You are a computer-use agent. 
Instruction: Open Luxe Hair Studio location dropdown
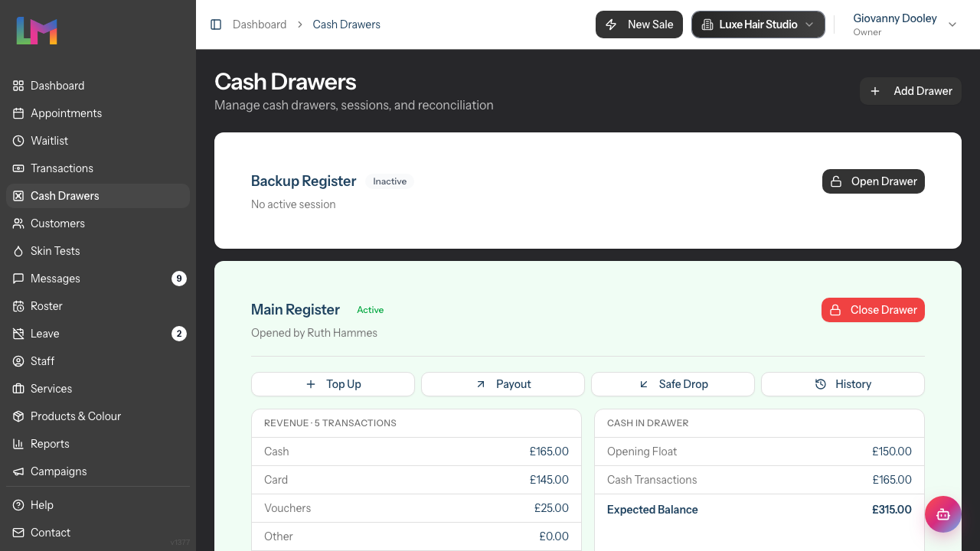tap(758, 24)
